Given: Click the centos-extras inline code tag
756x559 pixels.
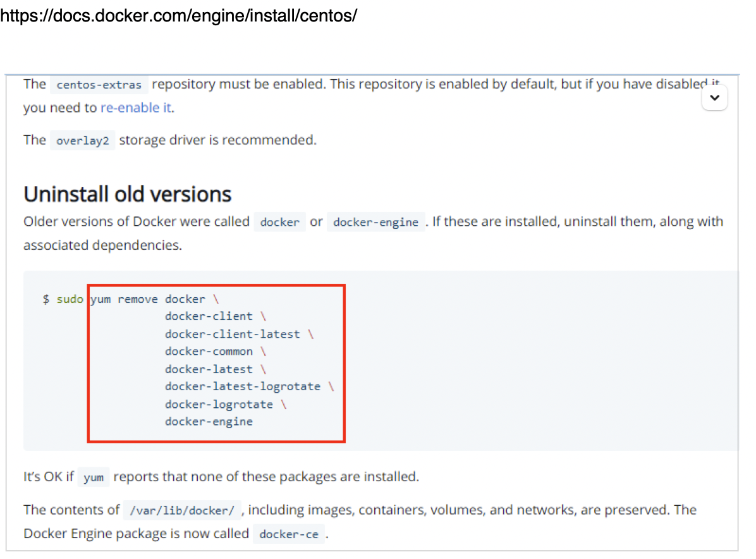Looking at the screenshot, I should pos(99,85).
